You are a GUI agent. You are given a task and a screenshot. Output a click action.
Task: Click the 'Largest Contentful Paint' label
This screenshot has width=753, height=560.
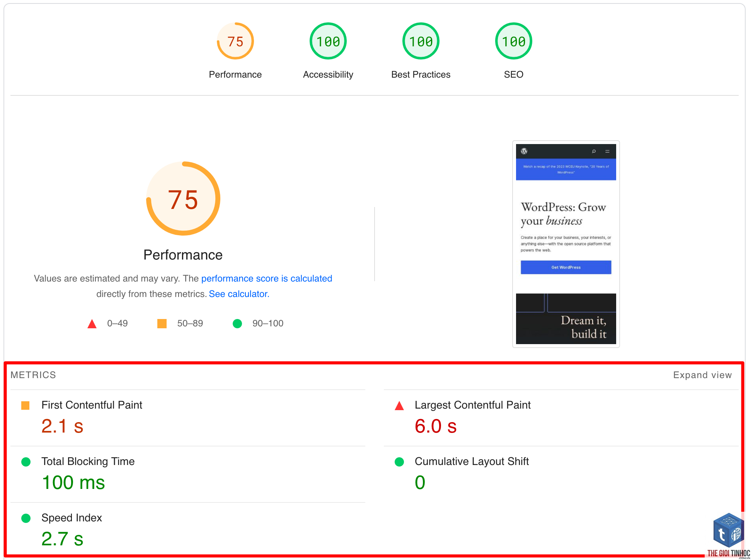point(472,405)
